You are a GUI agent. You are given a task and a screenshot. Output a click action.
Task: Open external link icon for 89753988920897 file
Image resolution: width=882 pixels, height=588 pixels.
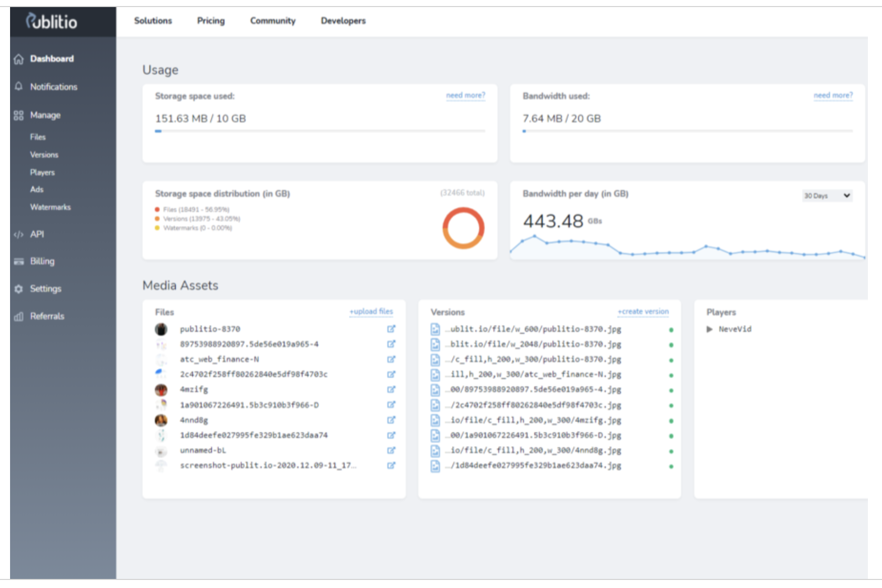[391, 344]
